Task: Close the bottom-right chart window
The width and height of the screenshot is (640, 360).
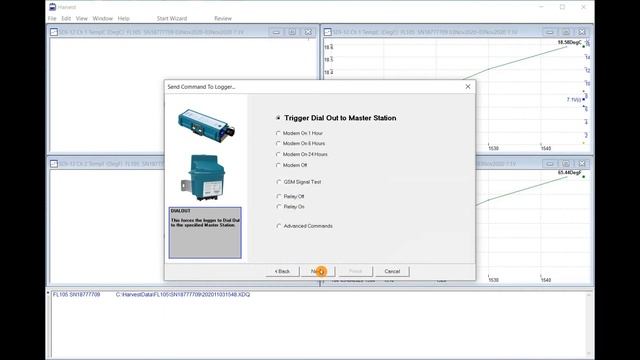Action: pyautogui.click(x=582, y=164)
